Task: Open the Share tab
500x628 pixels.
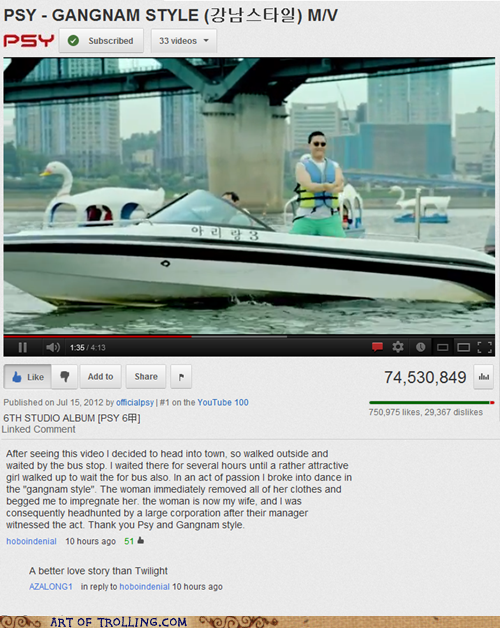Action: point(146,376)
